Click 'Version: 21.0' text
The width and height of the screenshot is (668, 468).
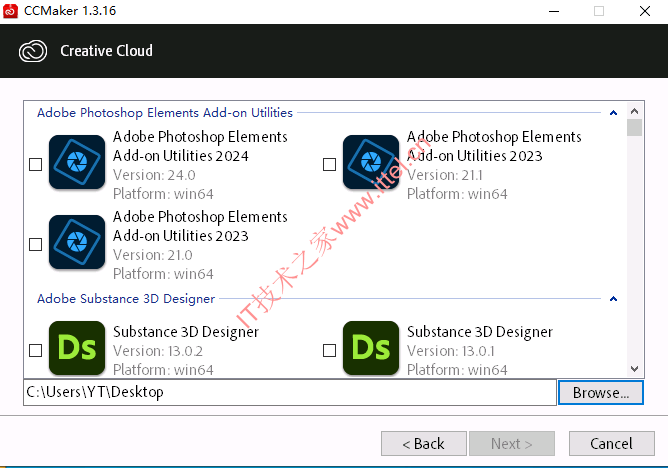[x=153, y=255]
